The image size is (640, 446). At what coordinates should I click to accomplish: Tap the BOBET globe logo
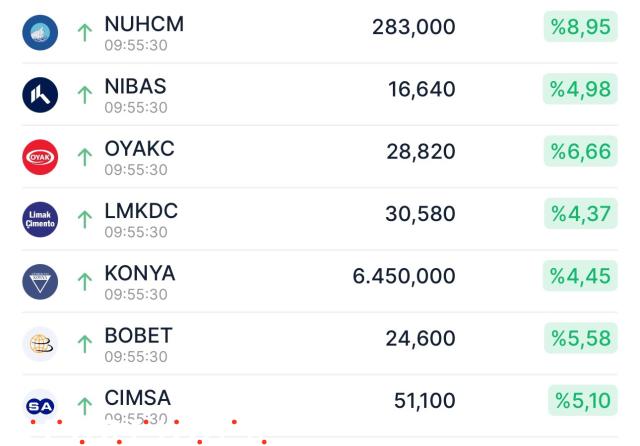click(x=40, y=344)
